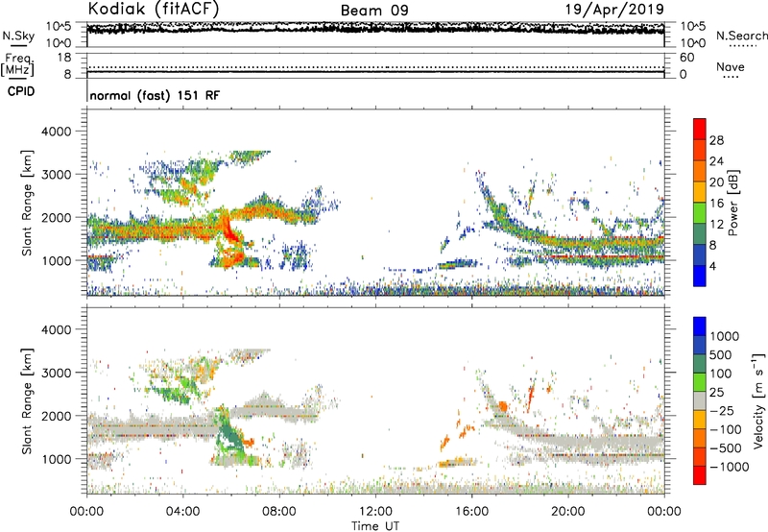The image size is (768, 532).
Task: Click the light green velocity segment between 25 and 100
Action: pos(700,382)
